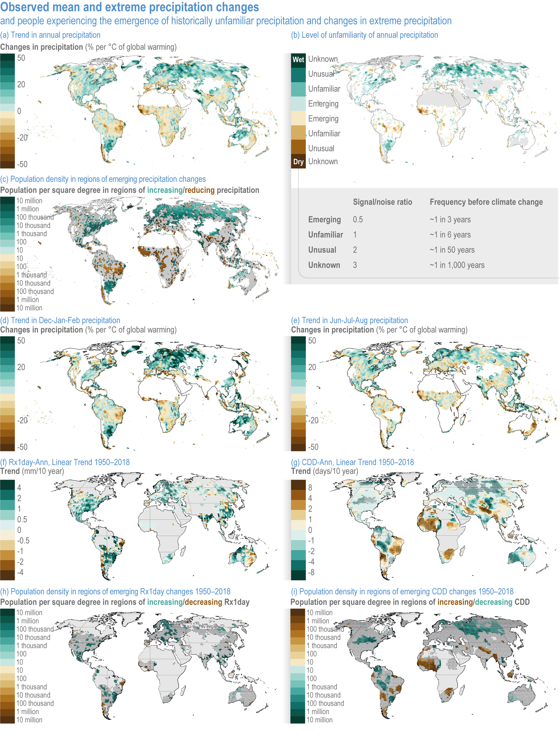
Task: Click heading '(a) Trend in annual precipitation'
Action: [50, 35]
